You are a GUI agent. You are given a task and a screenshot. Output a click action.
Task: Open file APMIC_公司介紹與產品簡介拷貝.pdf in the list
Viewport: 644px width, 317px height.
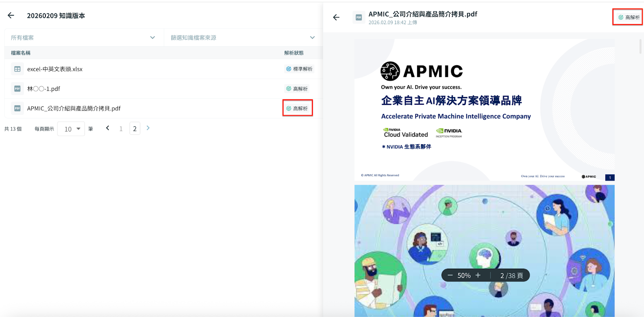click(x=74, y=108)
